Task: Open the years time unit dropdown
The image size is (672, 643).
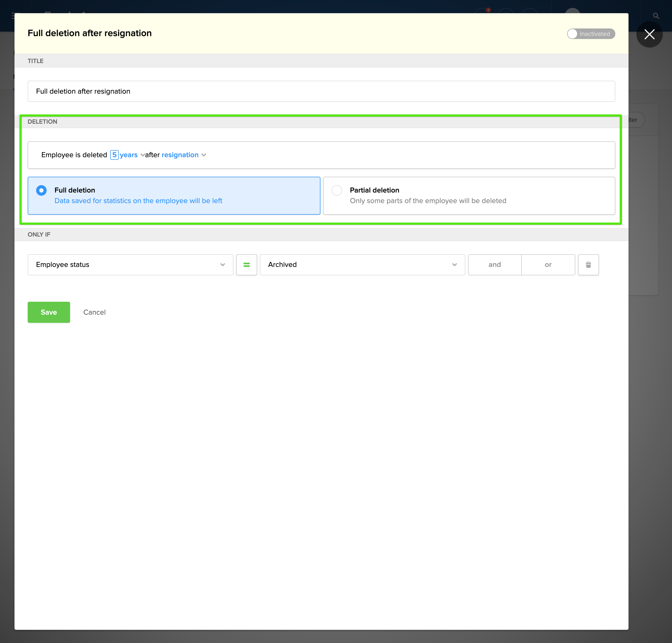Action: point(132,155)
